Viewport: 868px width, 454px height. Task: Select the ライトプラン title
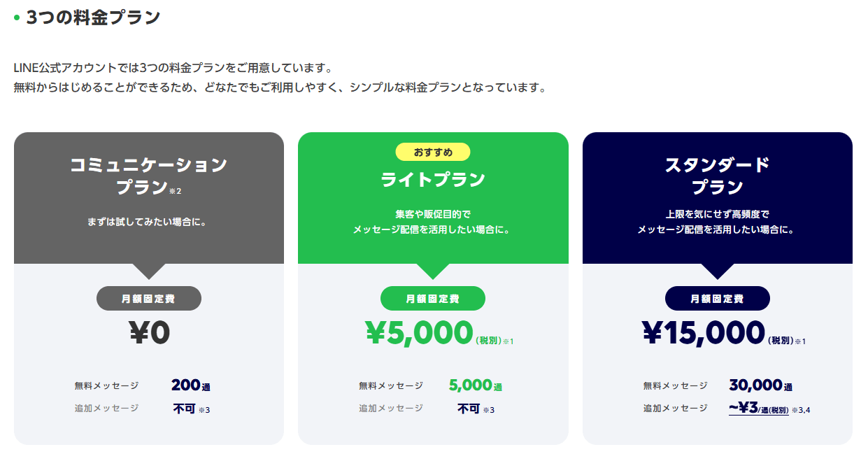(x=433, y=180)
